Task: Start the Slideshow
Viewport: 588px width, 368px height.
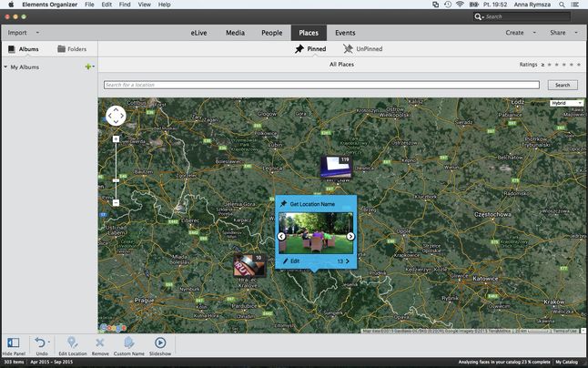Action: [160, 342]
